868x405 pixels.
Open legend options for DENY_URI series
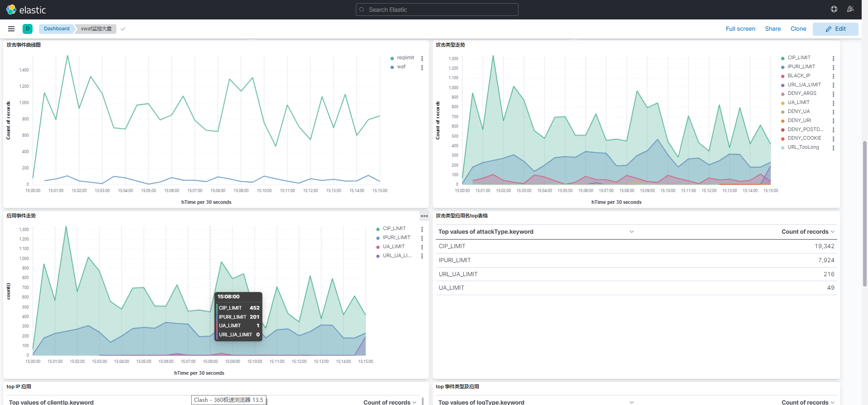[833, 121]
